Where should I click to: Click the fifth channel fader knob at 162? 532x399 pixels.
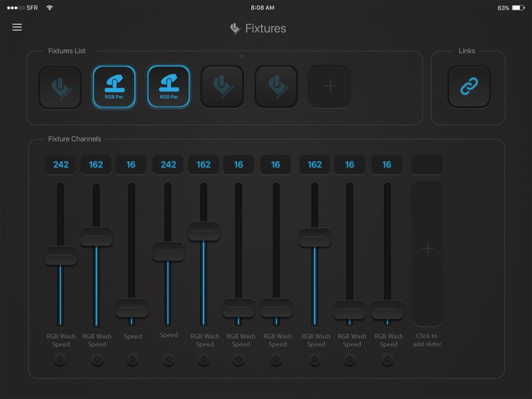click(x=204, y=231)
